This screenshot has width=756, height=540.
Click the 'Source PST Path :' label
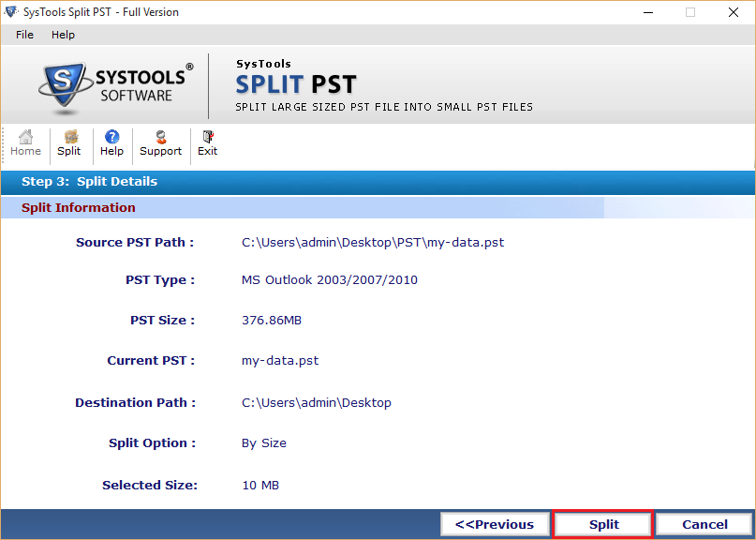click(135, 242)
